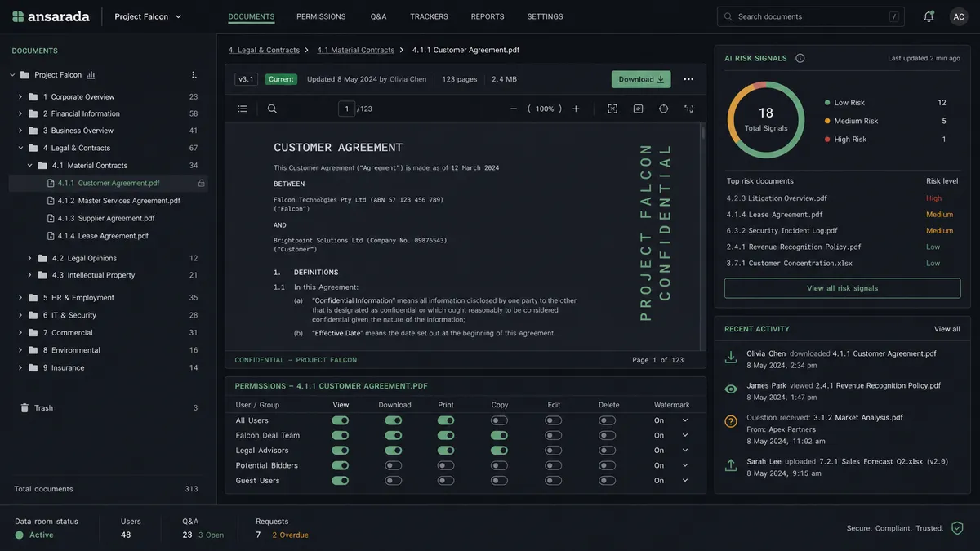Screen dimensions: 980x551
Task: Toggle Download permission for All Users
Action: pos(394,420)
